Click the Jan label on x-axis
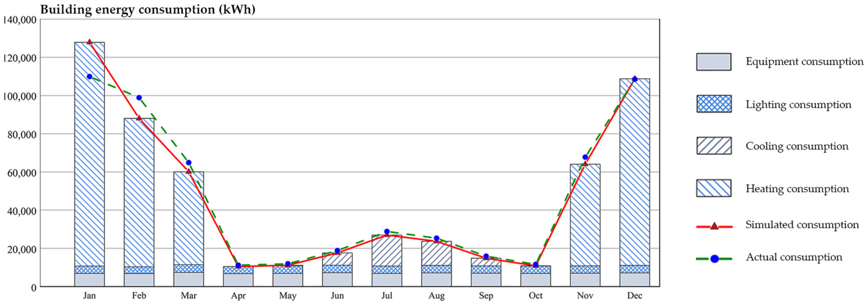868x305 pixels. (x=89, y=295)
